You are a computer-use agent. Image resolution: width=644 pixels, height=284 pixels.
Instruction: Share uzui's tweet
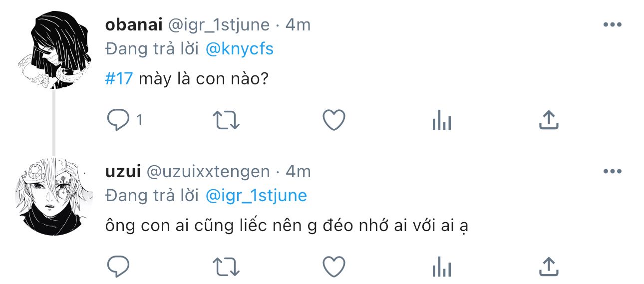tap(549, 267)
